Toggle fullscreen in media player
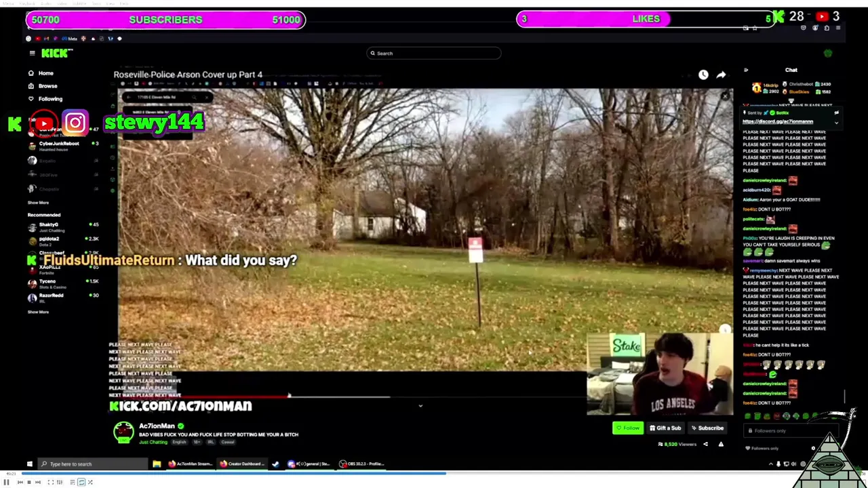Viewport: 868px width, 488px height. (51, 482)
